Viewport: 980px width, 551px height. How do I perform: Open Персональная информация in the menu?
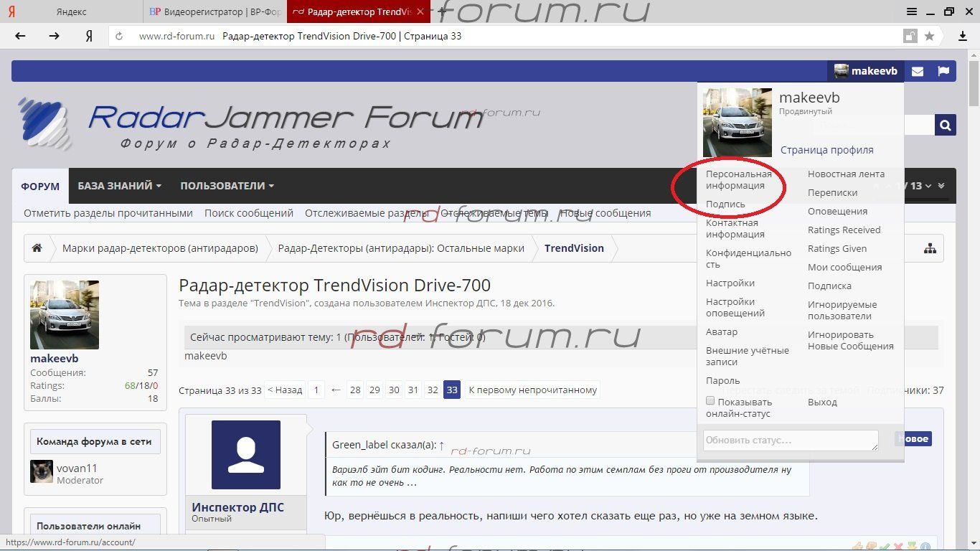click(739, 179)
